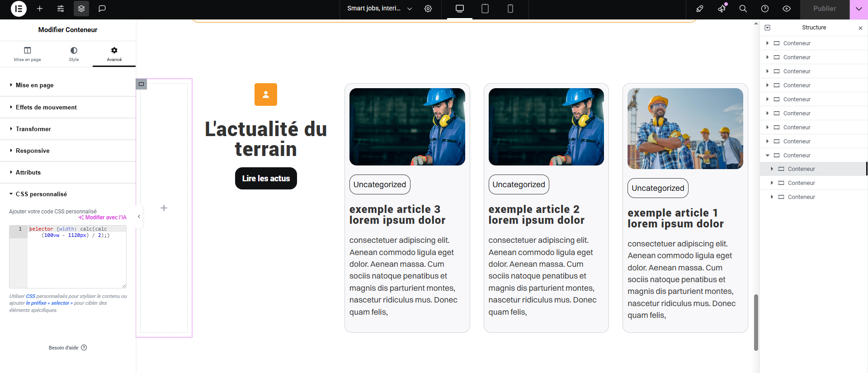The image size is (868, 373).
Task: Open the rocket launch icon
Action: 700,9
